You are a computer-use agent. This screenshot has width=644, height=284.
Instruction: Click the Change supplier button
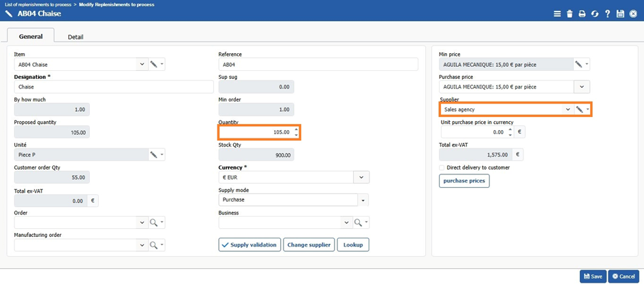click(309, 244)
